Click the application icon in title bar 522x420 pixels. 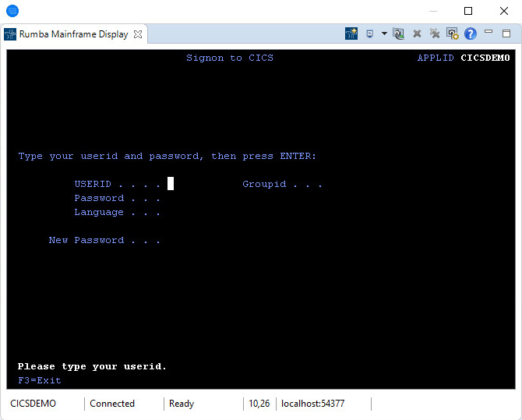[x=12, y=11]
